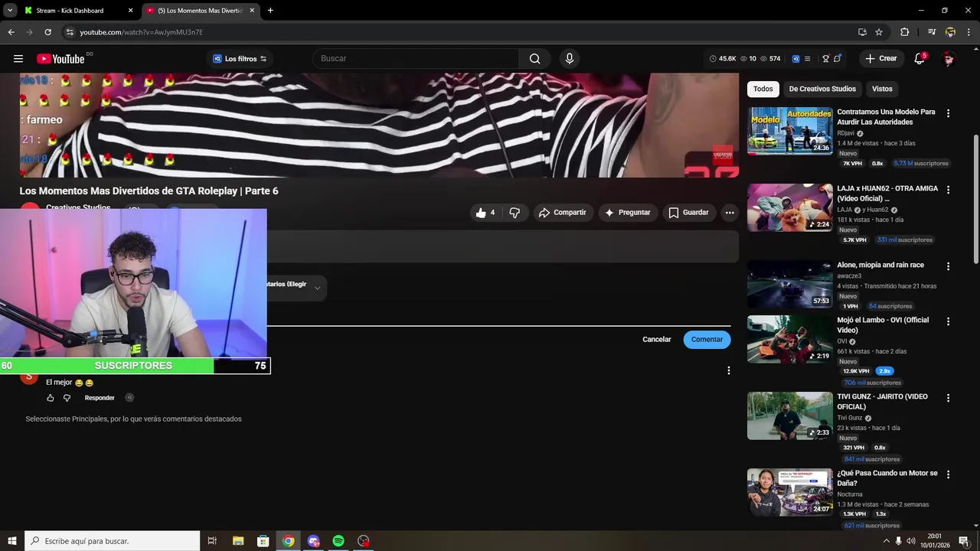This screenshot has width=980, height=551.
Task: Focus the YouTube 'Buscar' search field
Action: tap(416, 59)
